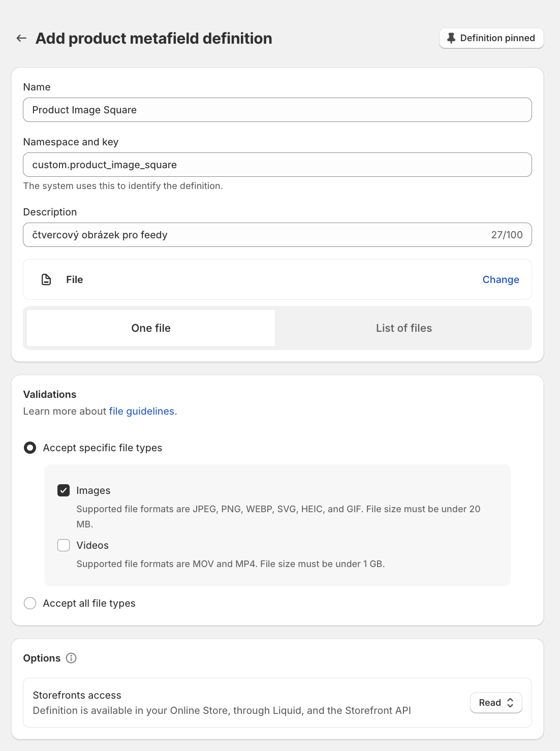
Task: Select the File type row
Action: pos(277,279)
